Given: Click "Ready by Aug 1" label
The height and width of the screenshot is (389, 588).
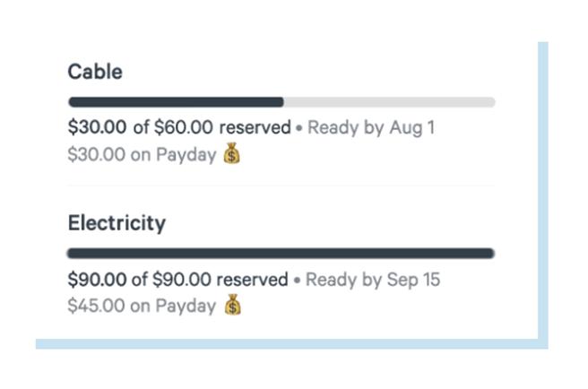Looking at the screenshot, I should 371,127.
